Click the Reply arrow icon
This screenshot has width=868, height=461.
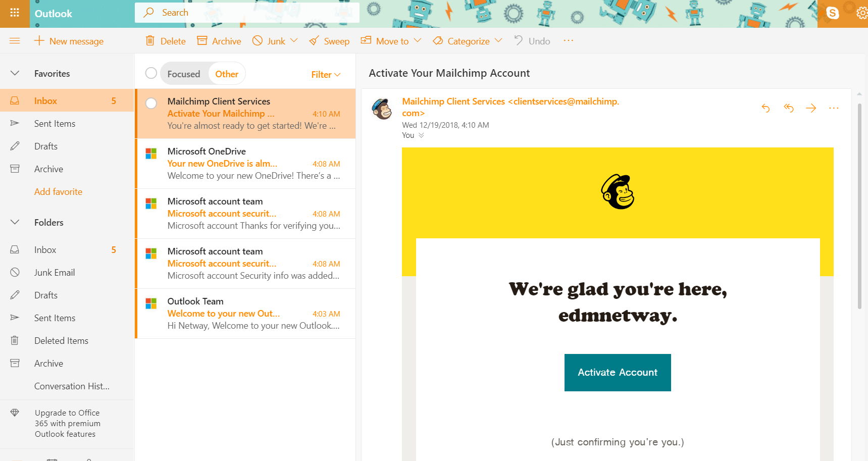[x=765, y=108]
